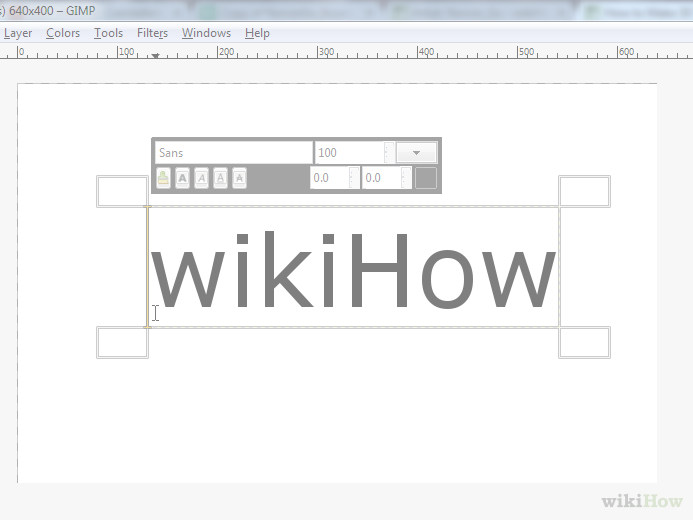Click the font size field showing 100
The image size is (693, 520).
(349, 153)
